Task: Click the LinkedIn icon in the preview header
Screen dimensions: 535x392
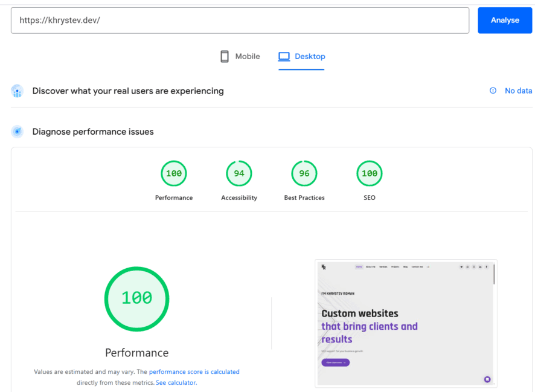Action: (x=480, y=267)
